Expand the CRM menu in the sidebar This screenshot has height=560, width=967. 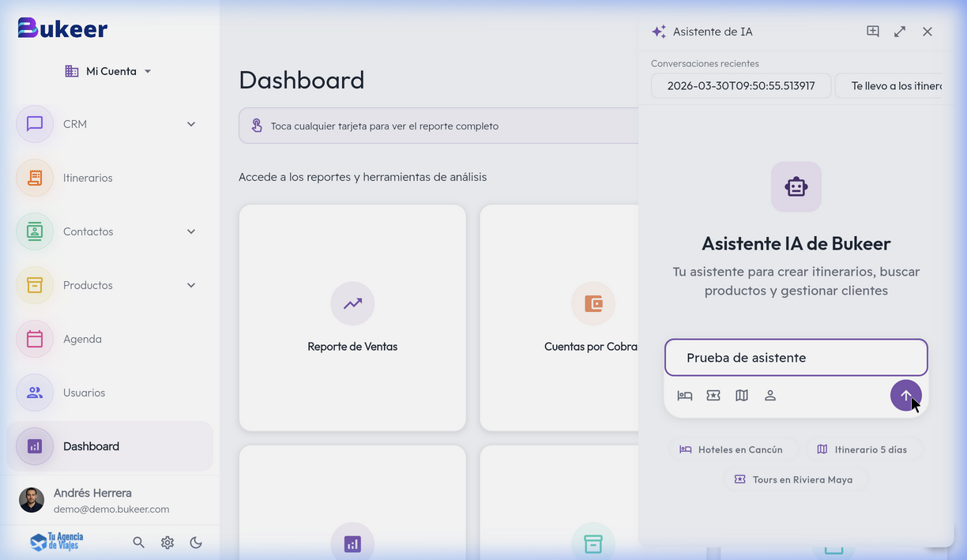(x=190, y=124)
